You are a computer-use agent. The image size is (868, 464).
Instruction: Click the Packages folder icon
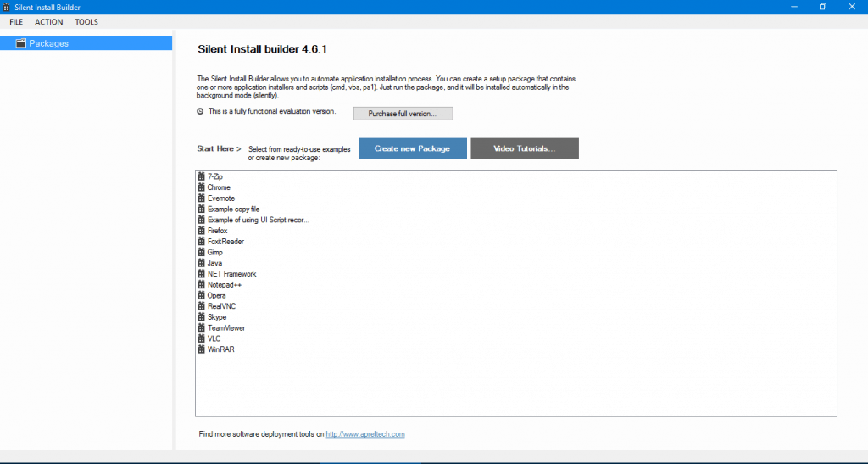(21, 43)
